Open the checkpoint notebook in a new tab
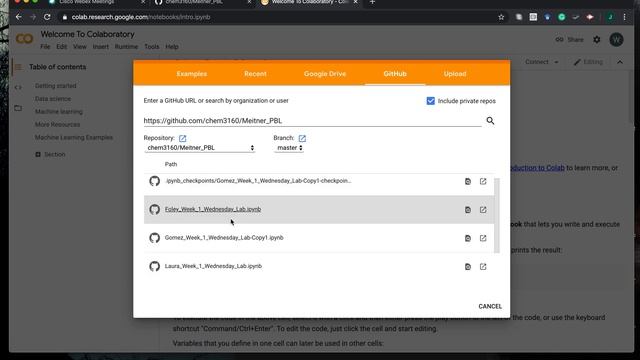 (x=483, y=181)
